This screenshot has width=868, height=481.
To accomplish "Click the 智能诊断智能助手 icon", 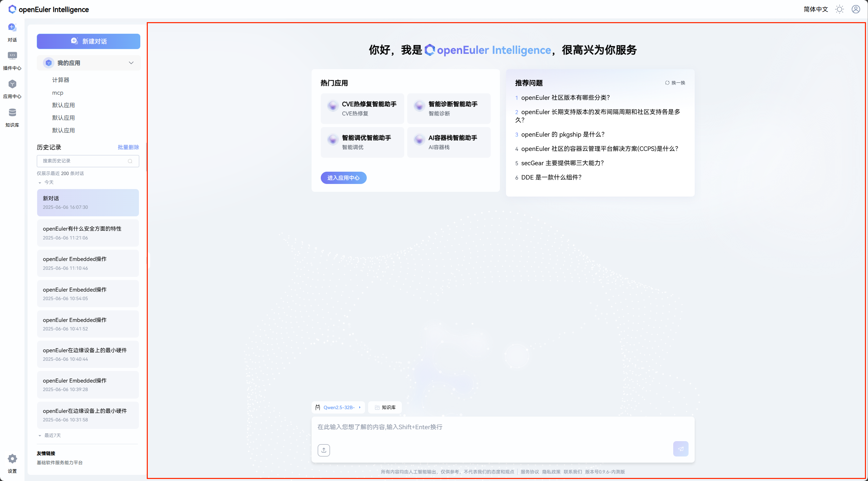I will coord(419,106).
